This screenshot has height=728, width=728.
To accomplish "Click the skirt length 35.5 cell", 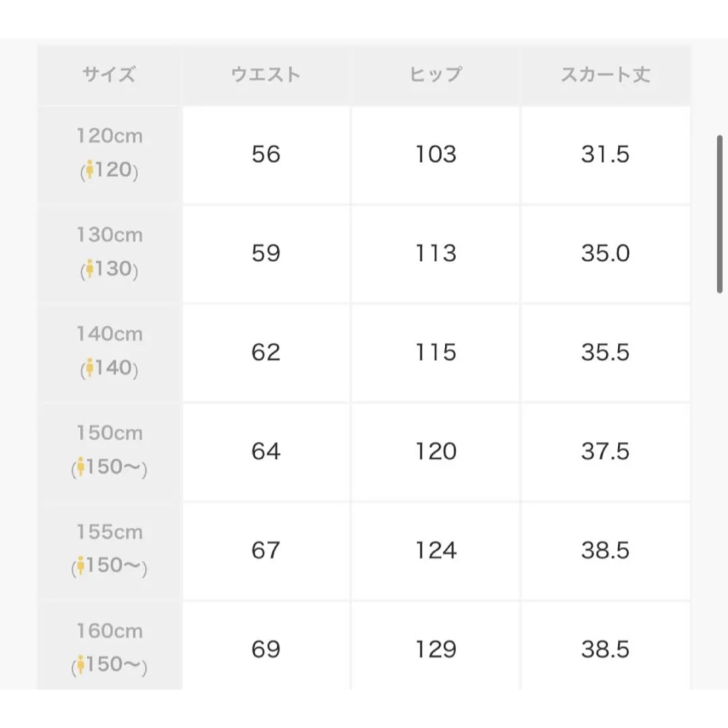I will click(x=605, y=353).
